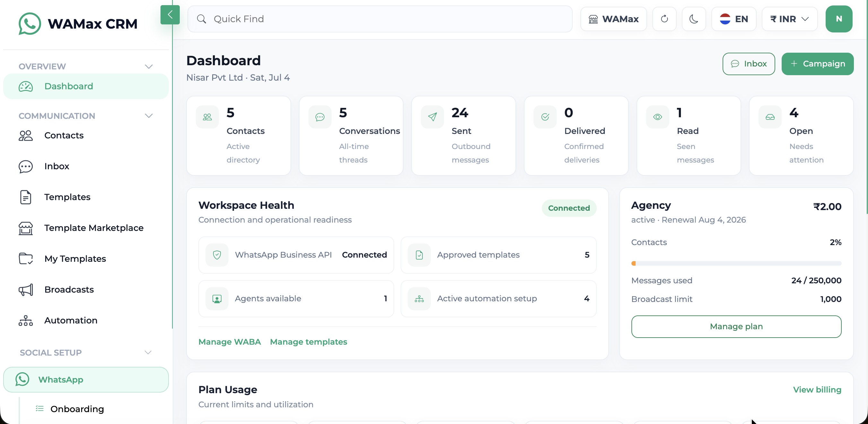Image resolution: width=868 pixels, height=424 pixels.
Task: Click the Broadcasts megaphone icon
Action: [x=26, y=290]
